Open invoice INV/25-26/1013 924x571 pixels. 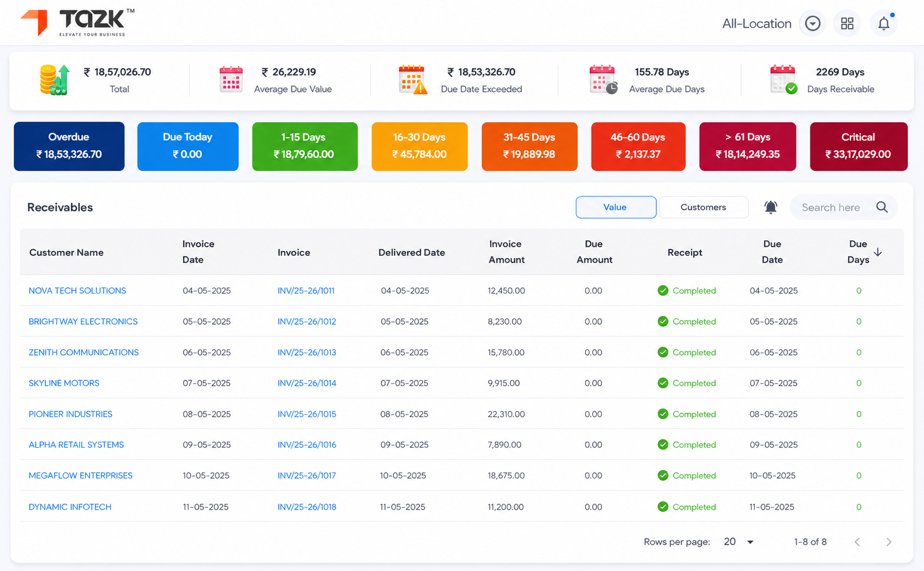click(x=306, y=352)
